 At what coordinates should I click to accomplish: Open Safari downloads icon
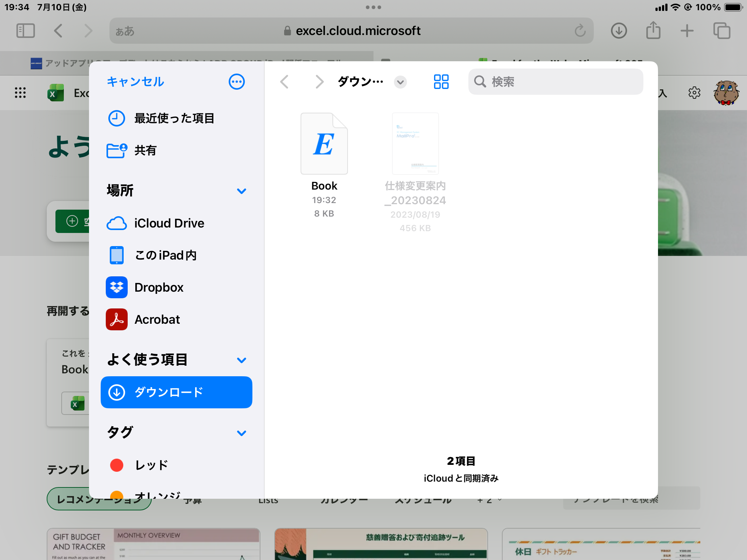click(x=619, y=31)
